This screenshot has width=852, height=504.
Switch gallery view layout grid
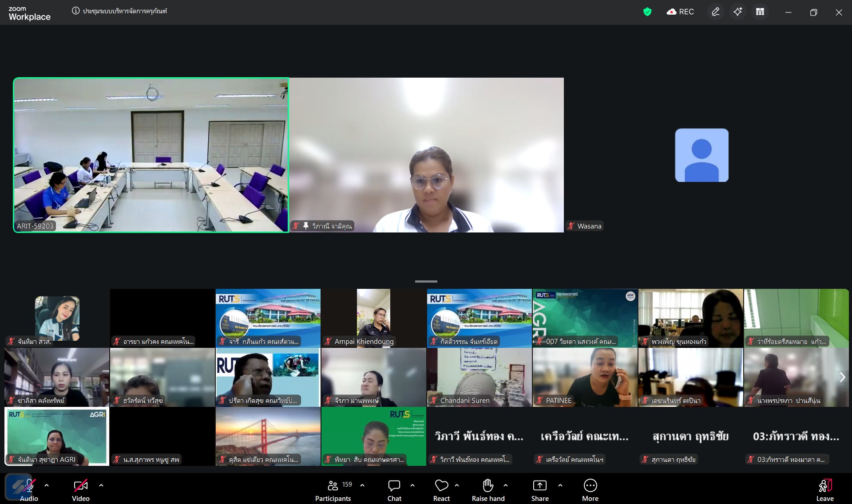[760, 12]
